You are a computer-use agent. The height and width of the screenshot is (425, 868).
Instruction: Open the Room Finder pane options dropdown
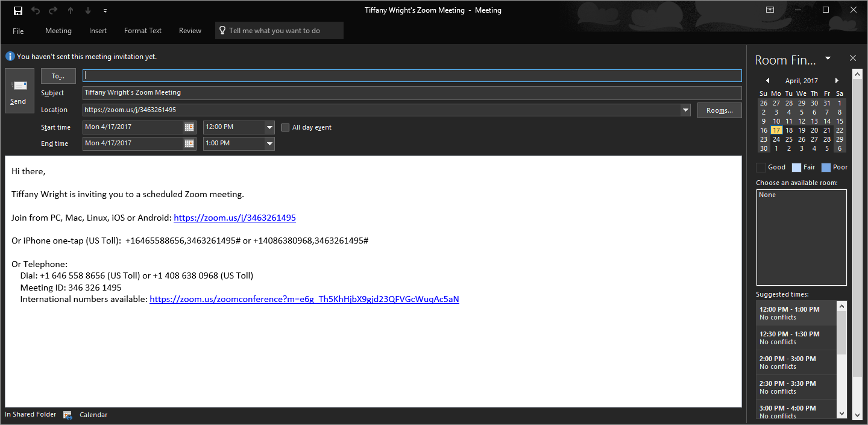tap(828, 58)
